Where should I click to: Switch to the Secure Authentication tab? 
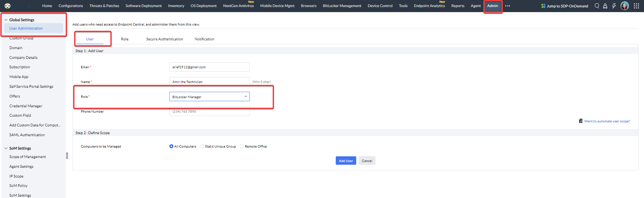(x=164, y=39)
